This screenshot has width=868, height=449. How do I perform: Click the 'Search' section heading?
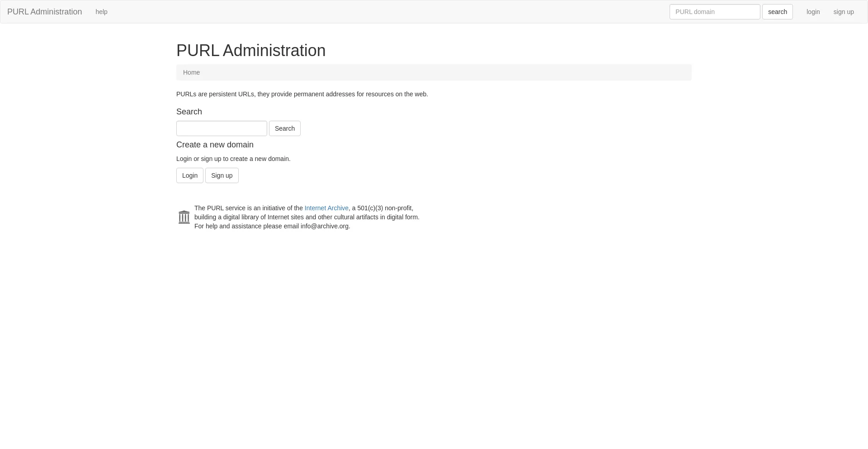tap(189, 112)
